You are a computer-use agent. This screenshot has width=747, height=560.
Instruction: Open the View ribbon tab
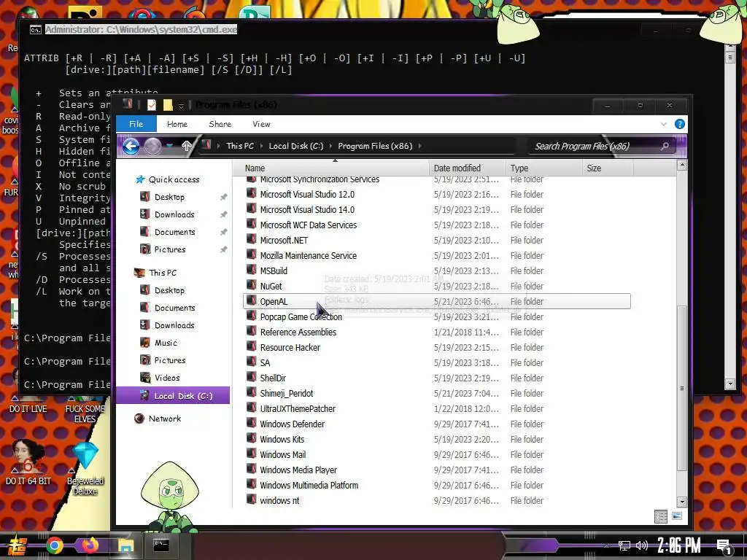261,124
